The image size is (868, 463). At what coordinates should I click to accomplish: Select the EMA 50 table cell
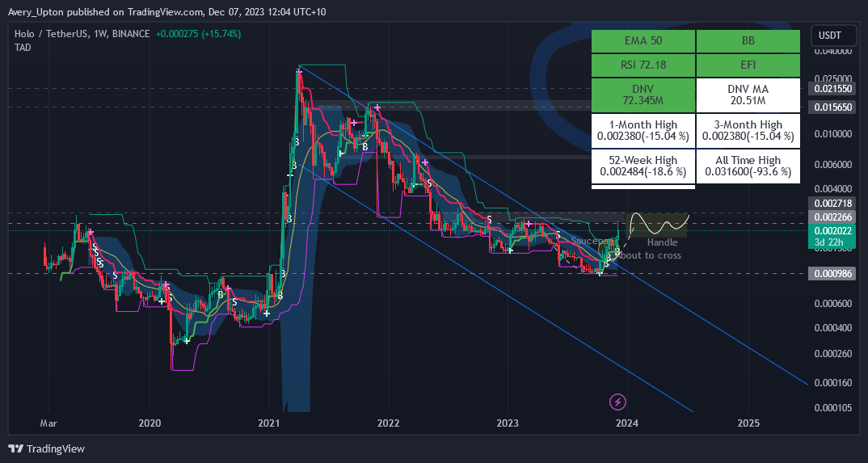(643, 41)
